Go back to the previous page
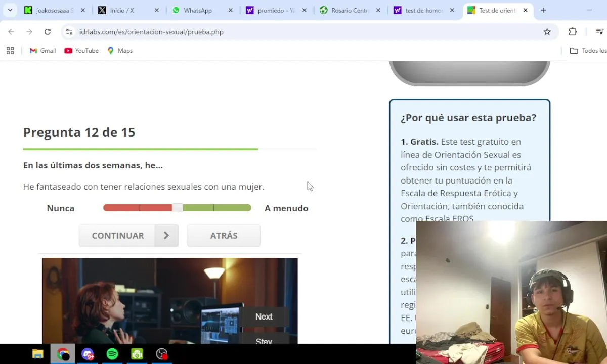Screen dimensions: 607x364 pos(11,32)
